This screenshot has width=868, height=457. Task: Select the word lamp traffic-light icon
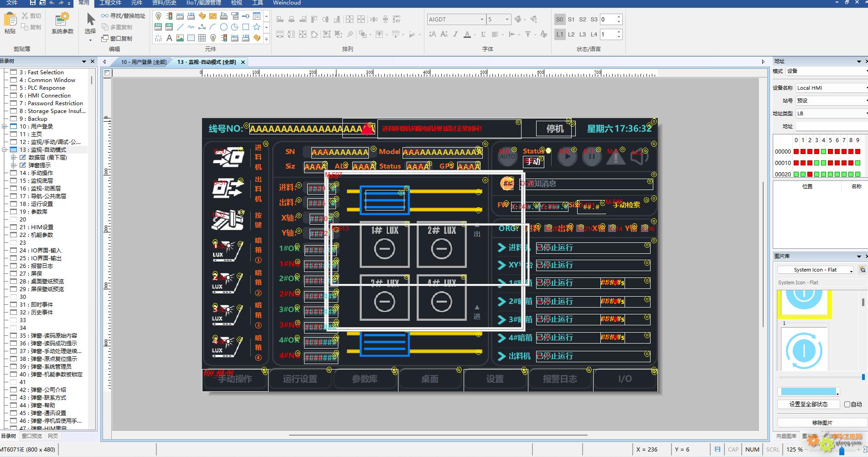click(169, 16)
